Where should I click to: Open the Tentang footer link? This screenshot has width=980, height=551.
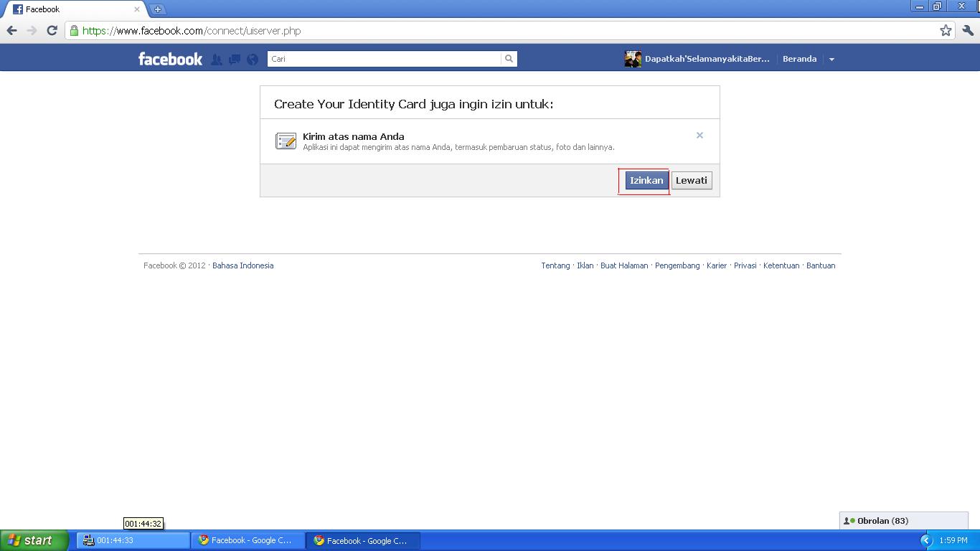click(555, 265)
